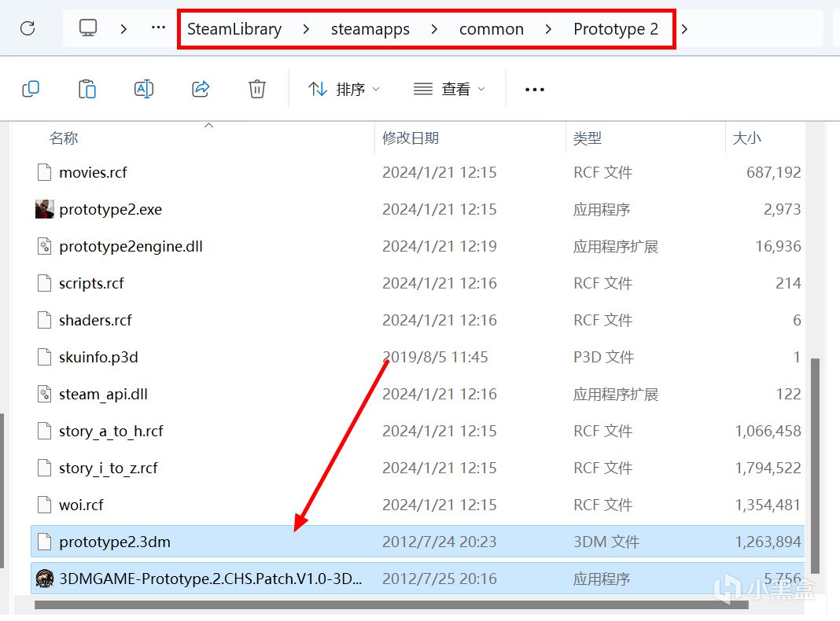Expand chevron after common breadcrumb

(x=548, y=29)
